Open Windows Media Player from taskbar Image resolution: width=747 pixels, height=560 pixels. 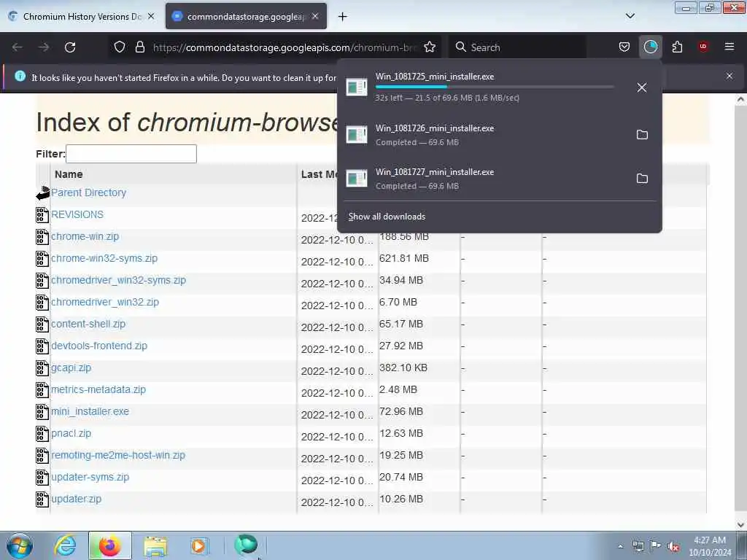[199, 545]
